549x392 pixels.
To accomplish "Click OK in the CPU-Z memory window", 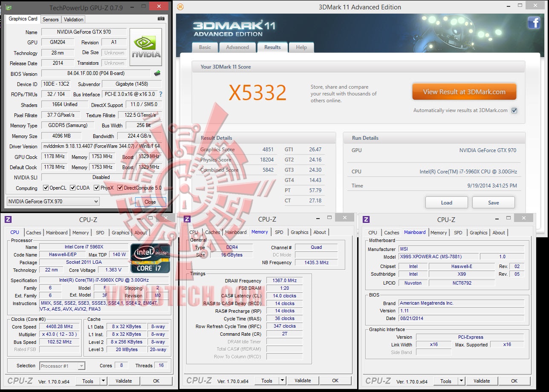I will pos(335,381).
